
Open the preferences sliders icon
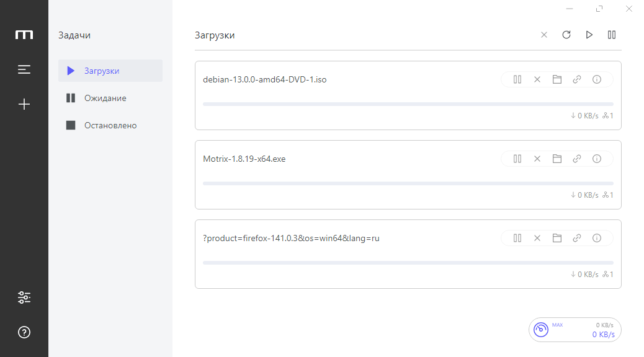[x=24, y=297]
